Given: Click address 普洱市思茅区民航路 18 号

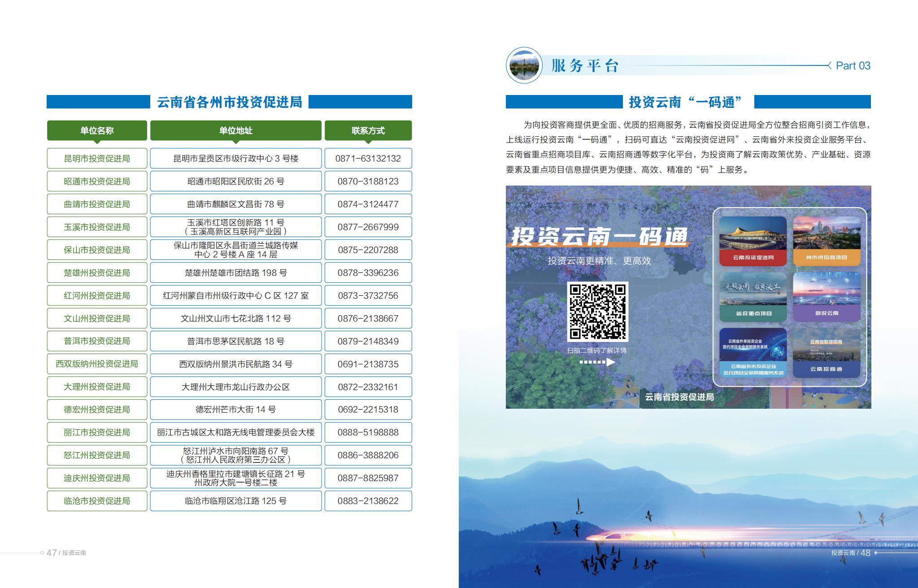Looking at the screenshot, I should coord(236,341).
